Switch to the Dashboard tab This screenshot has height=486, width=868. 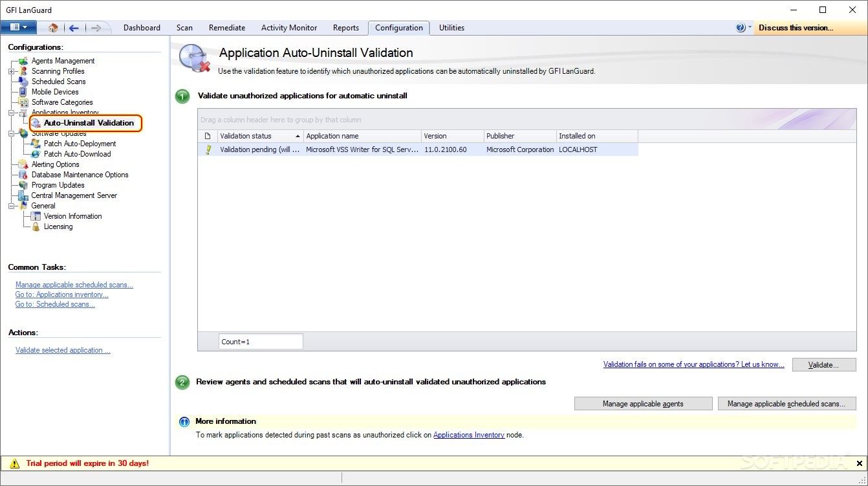point(142,28)
